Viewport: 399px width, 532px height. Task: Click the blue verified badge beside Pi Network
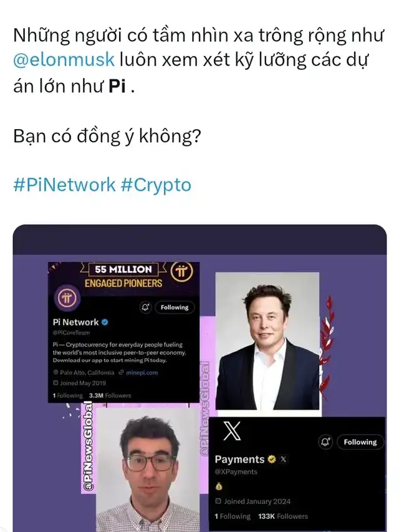pos(105,322)
